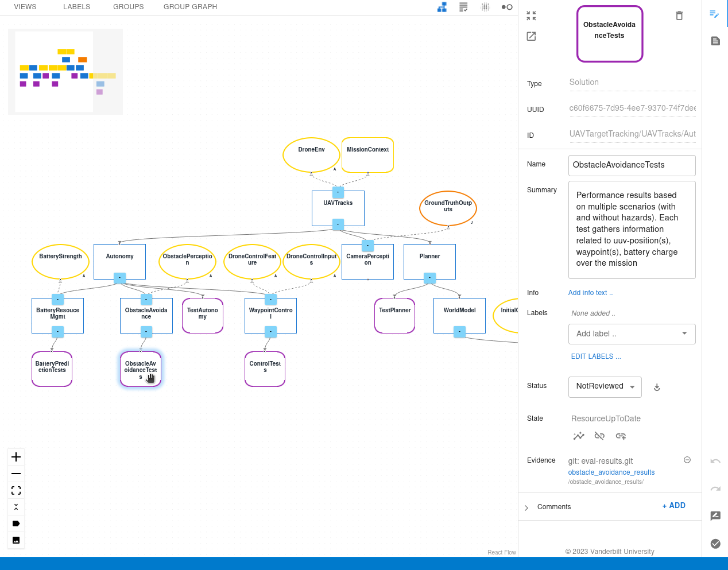The image size is (728, 570).
Task: Zoom out with the minus button
Action: [x=16, y=474]
